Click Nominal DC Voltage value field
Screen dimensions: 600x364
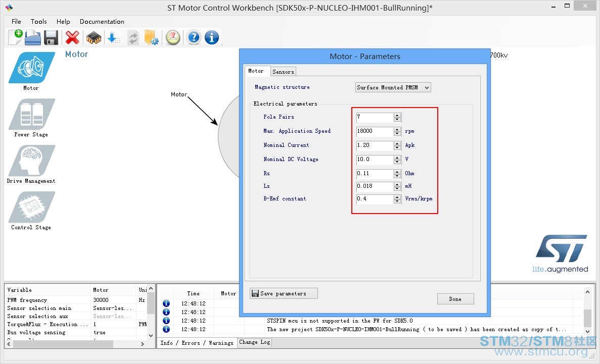tap(375, 160)
